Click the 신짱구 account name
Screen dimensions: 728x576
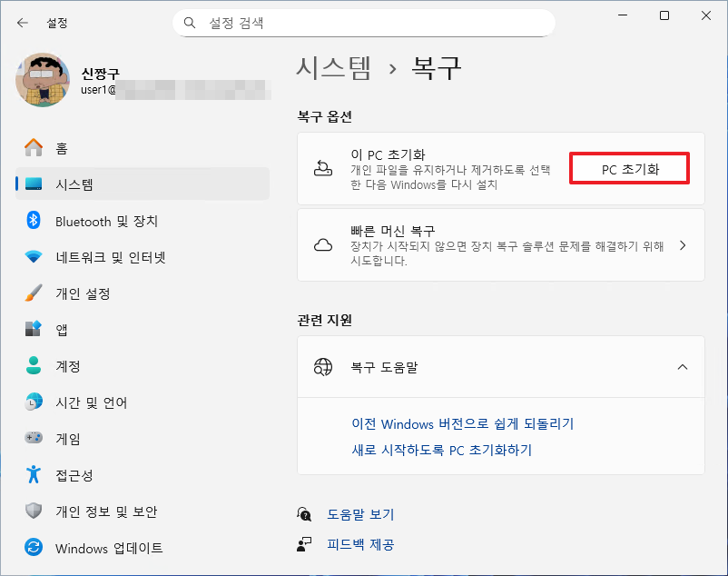coord(100,74)
